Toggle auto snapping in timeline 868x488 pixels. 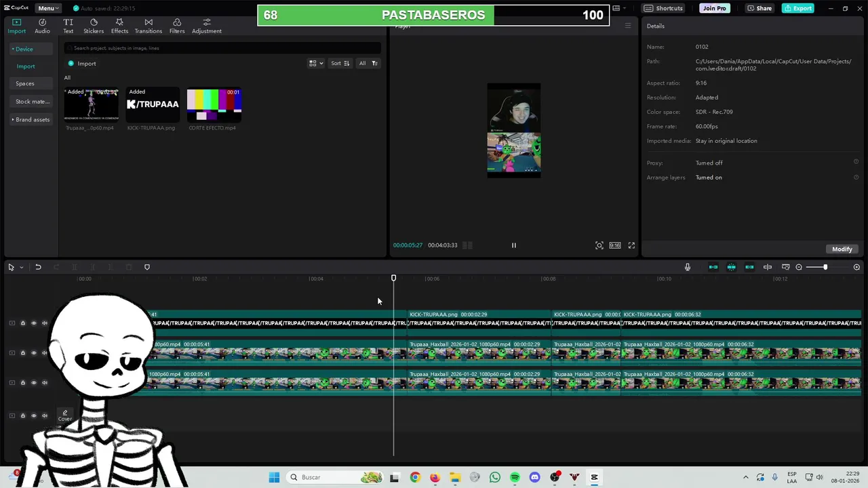[732, 267]
